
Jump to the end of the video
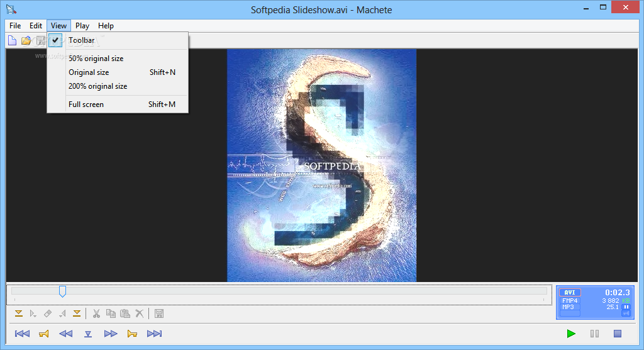tap(155, 334)
